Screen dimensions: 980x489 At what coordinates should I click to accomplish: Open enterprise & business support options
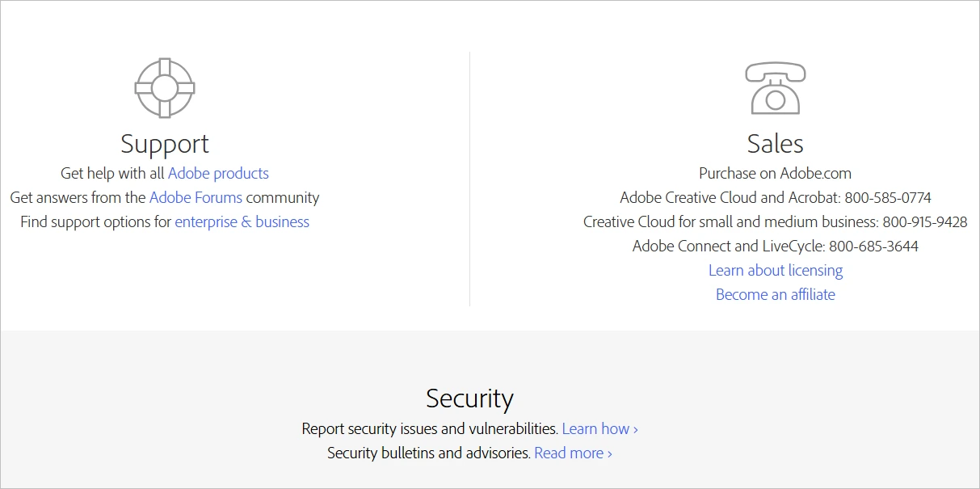point(242,221)
